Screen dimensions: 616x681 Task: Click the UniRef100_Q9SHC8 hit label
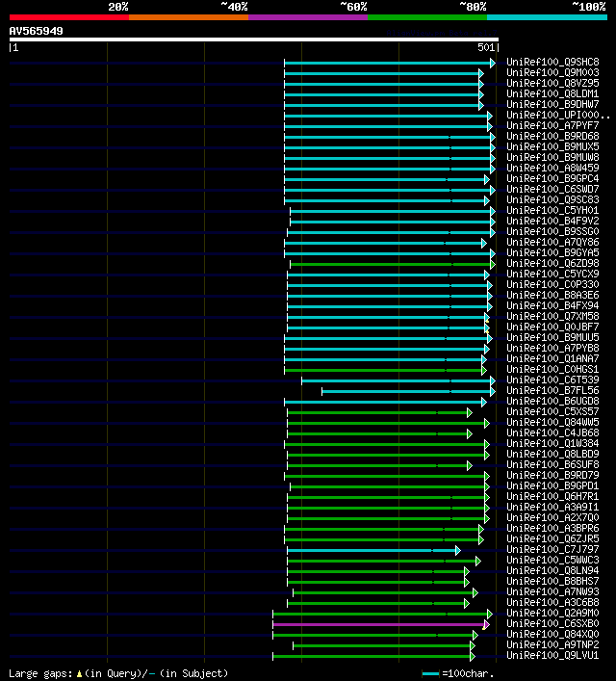(552, 62)
